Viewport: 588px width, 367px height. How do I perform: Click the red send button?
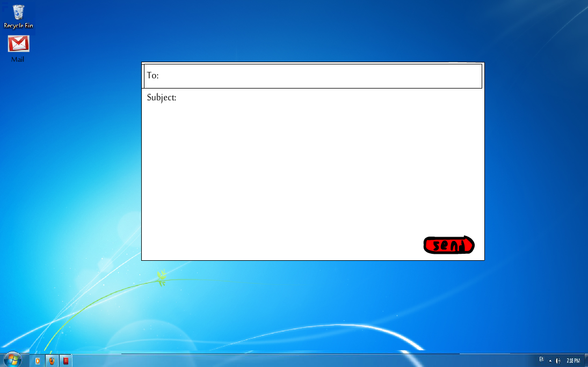click(x=449, y=245)
